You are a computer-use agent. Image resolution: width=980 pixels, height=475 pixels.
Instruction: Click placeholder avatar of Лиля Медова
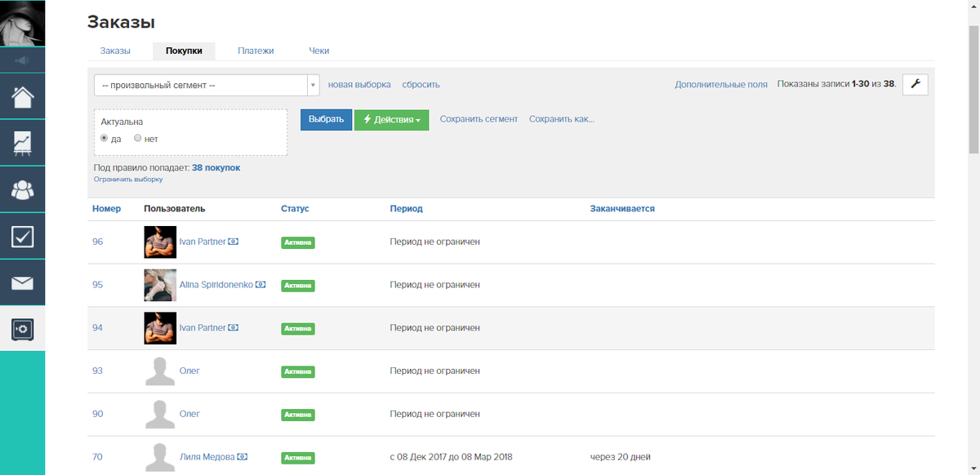(160, 456)
